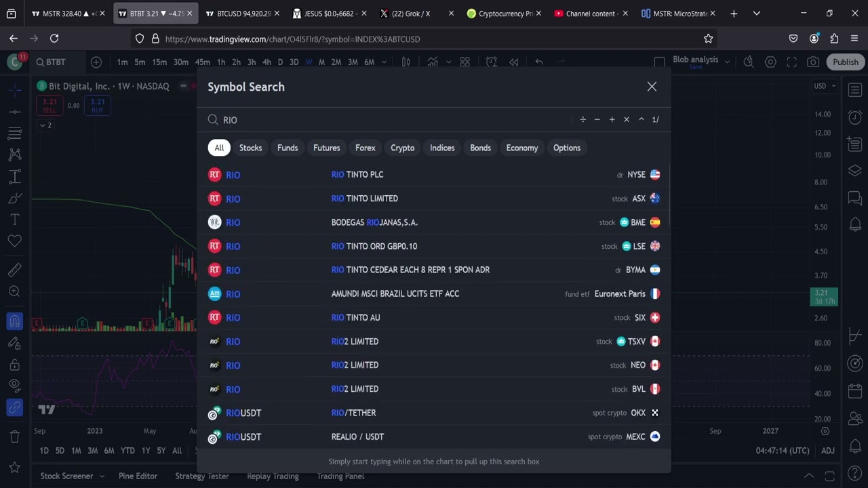Toggle magnet mode in the drawing toolbar
The width and height of the screenshot is (868, 488).
coord(14,321)
